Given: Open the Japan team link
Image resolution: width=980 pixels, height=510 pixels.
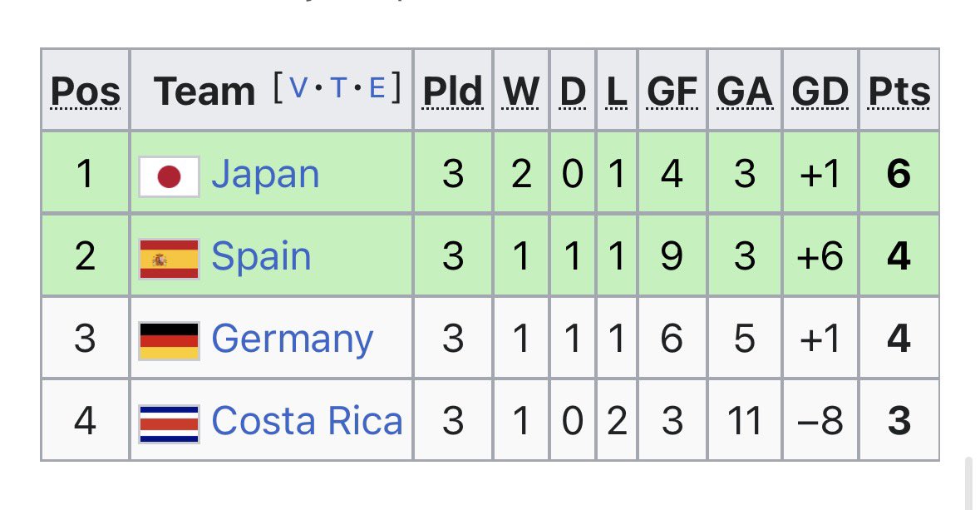Looking at the screenshot, I should (x=265, y=174).
